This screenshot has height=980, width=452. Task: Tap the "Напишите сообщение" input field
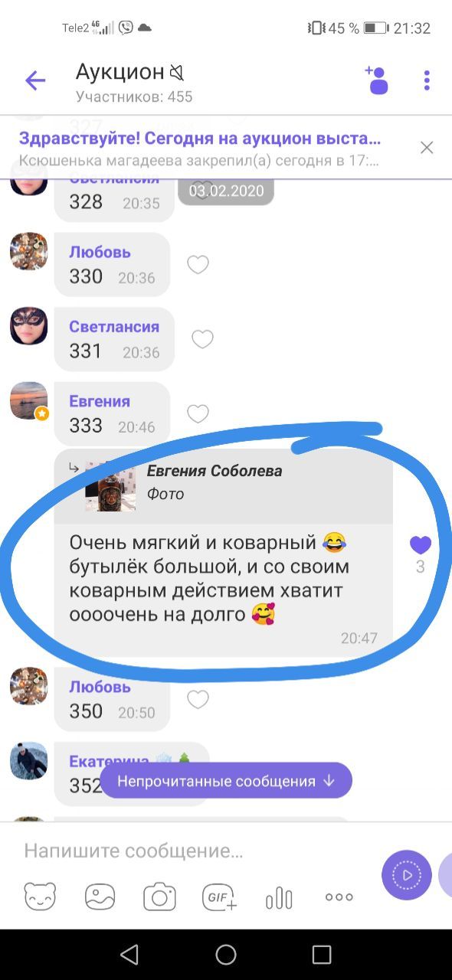192,851
